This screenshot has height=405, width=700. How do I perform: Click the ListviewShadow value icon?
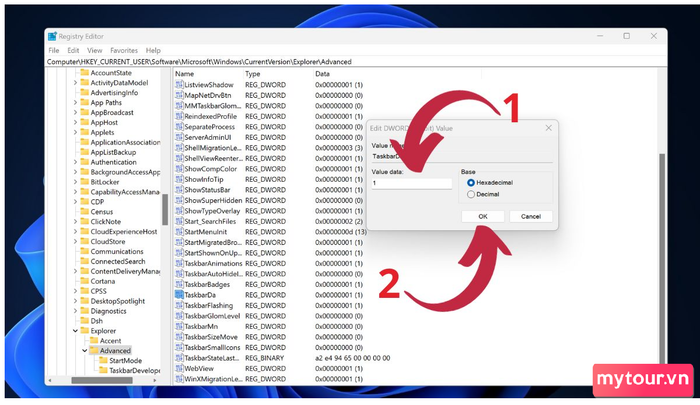[x=179, y=85]
